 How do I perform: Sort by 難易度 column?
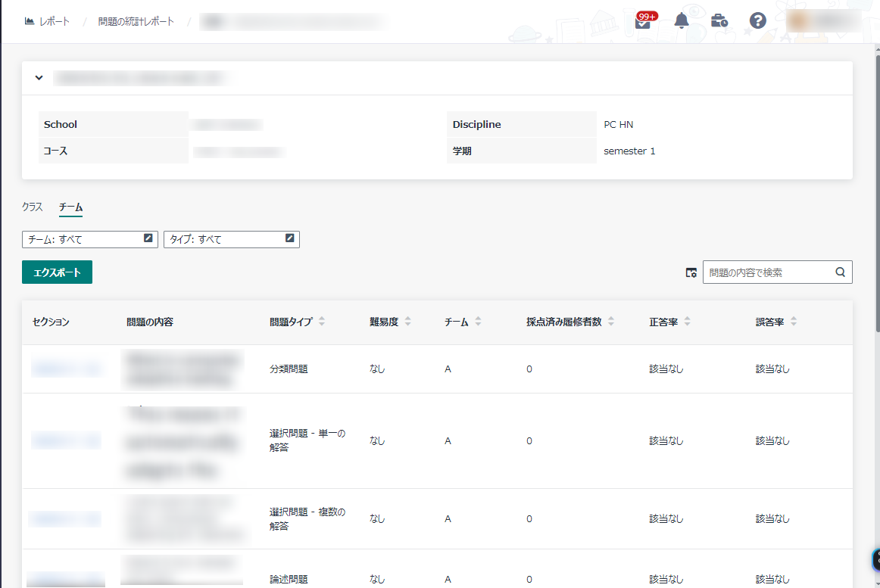click(408, 322)
